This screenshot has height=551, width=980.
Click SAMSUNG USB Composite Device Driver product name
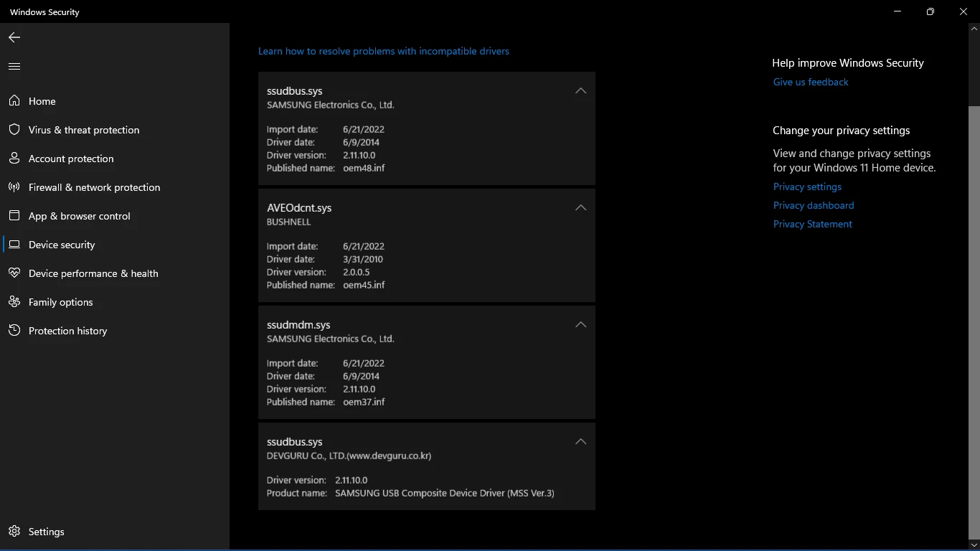[x=445, y=493]
